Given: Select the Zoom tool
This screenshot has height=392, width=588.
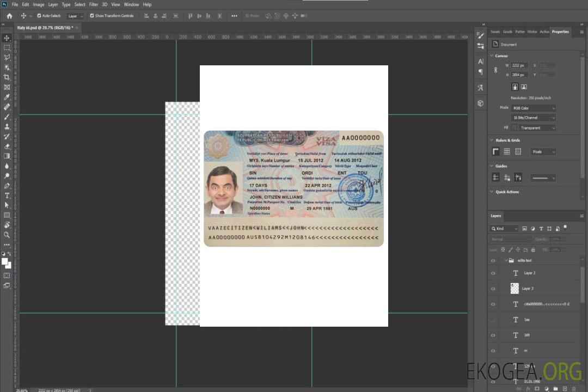Looking at the screenshot, I should [7, 235].
